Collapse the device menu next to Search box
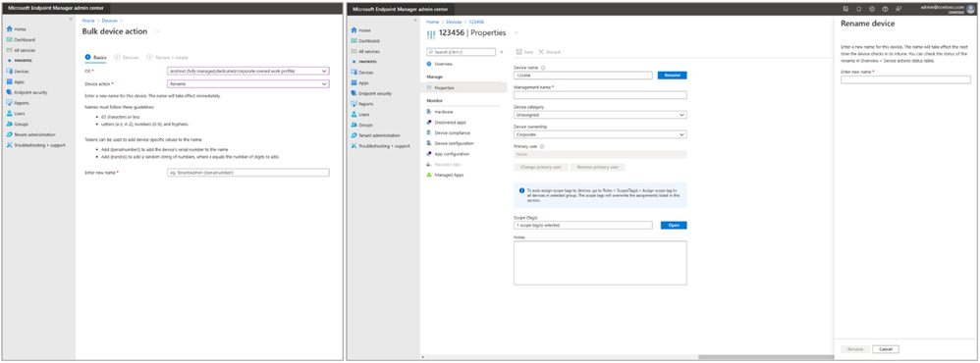 [501, 52]
